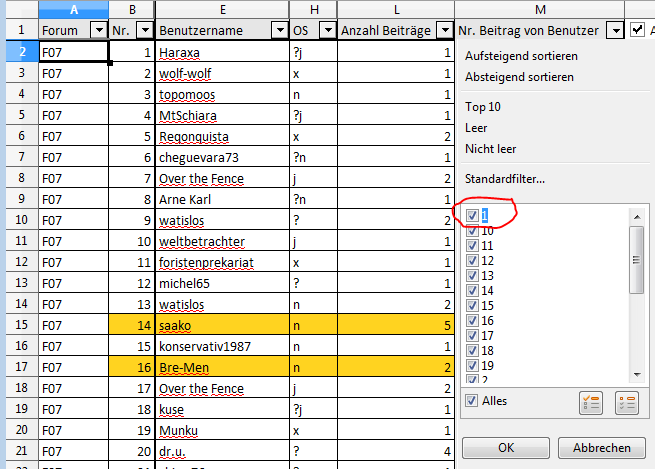Click the filter list scroll-up arrow
Screen dimensions: 655x469
636,216
